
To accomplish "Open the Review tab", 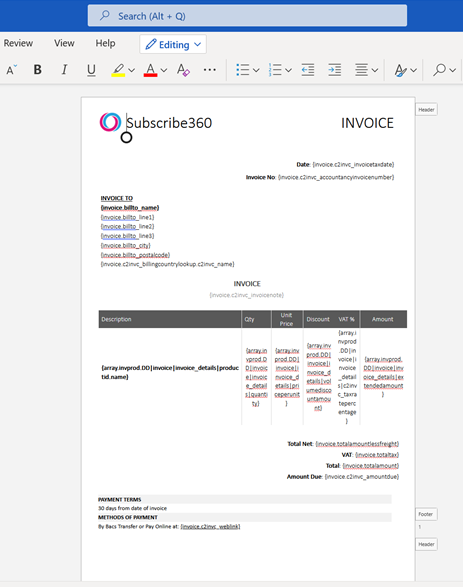I will coord(18,43).
